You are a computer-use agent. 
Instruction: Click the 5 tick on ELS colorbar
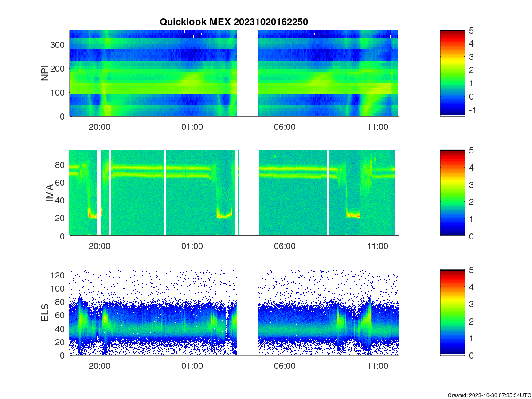tap(471, 270)
